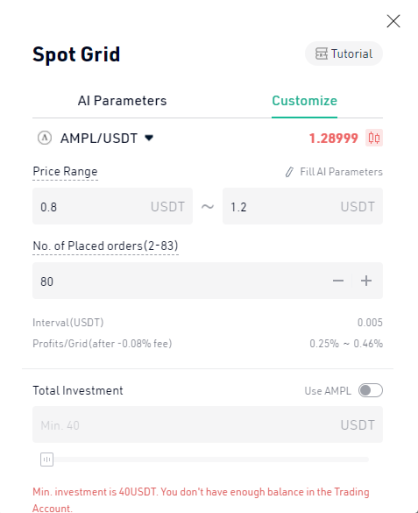
Task: Focus the lower price 0.8 field
Action: pos(113,206)
